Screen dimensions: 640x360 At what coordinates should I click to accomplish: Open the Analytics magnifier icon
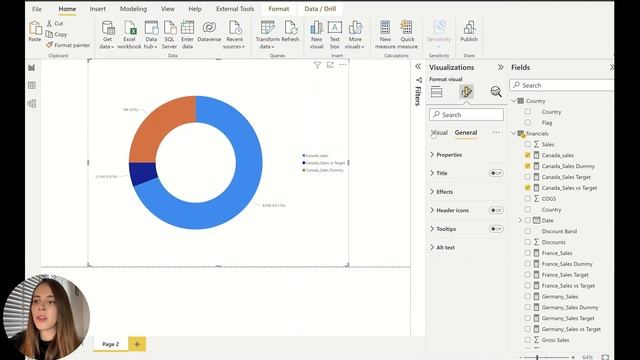496,92
